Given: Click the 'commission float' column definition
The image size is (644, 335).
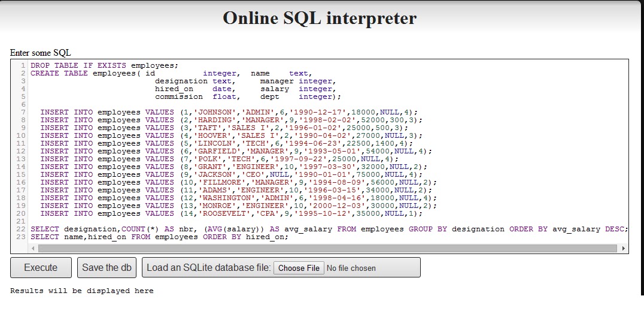Looking at the screenshot, I should click(198, 96).
